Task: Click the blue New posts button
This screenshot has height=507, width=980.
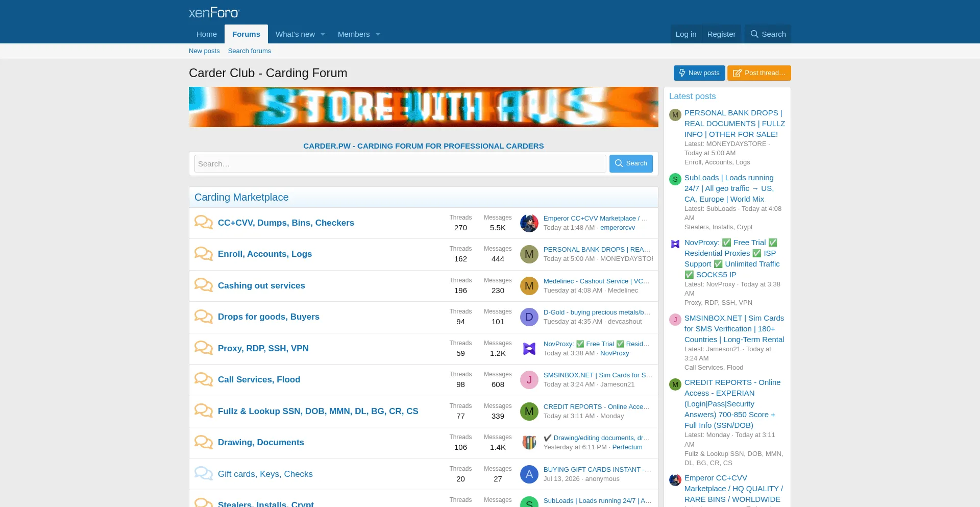Action: click(699, 73)
